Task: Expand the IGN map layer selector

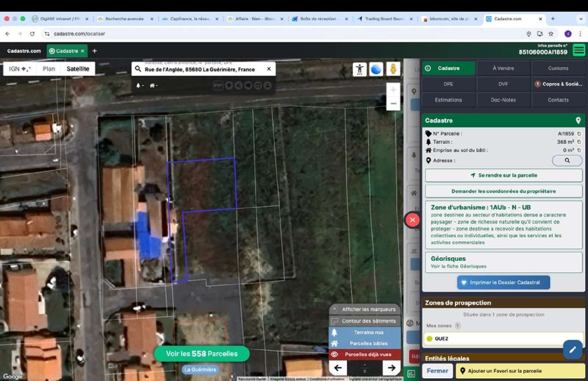Action: [20, 69]
